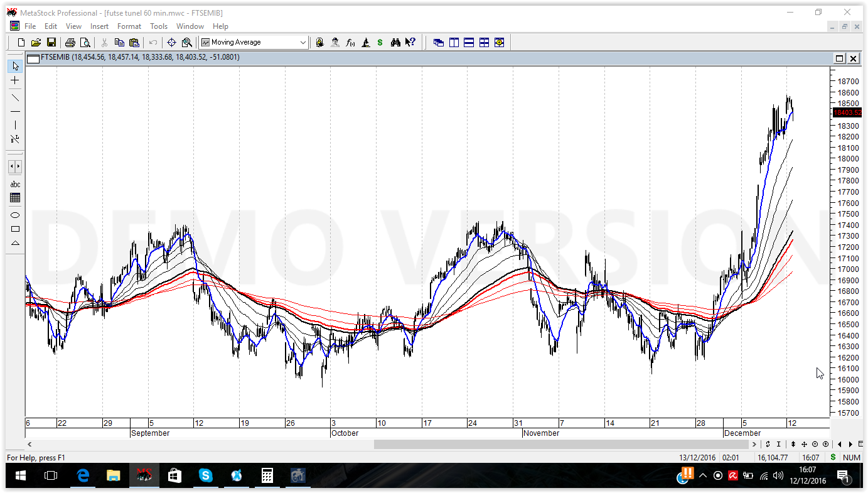Tile windows in a grid icon
This screenshot has height=493, width=868.
tap(484, 42)
